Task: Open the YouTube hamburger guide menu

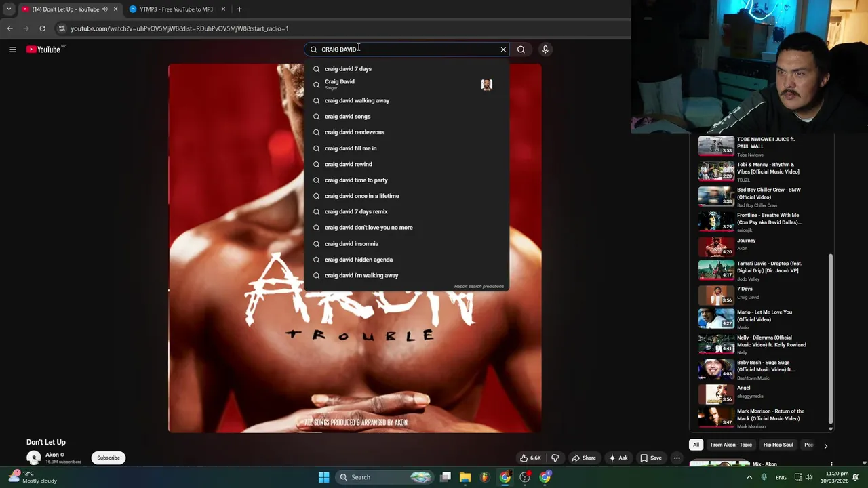Action: 12,49
